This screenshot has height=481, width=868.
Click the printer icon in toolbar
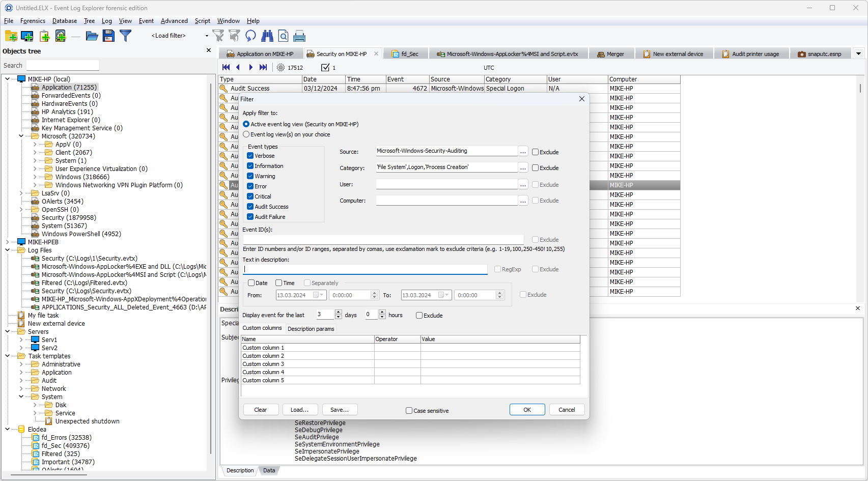click(x=299, y=36)
